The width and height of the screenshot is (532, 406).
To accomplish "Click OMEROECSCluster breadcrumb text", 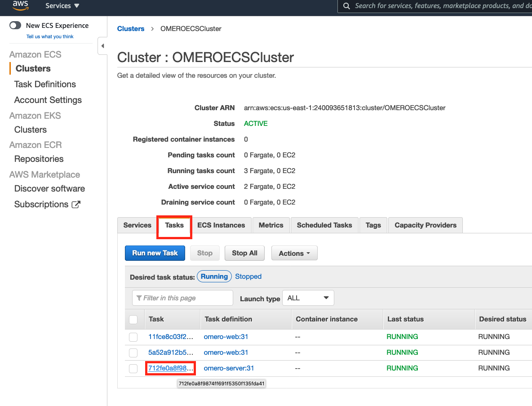I will tap(191, 29).
